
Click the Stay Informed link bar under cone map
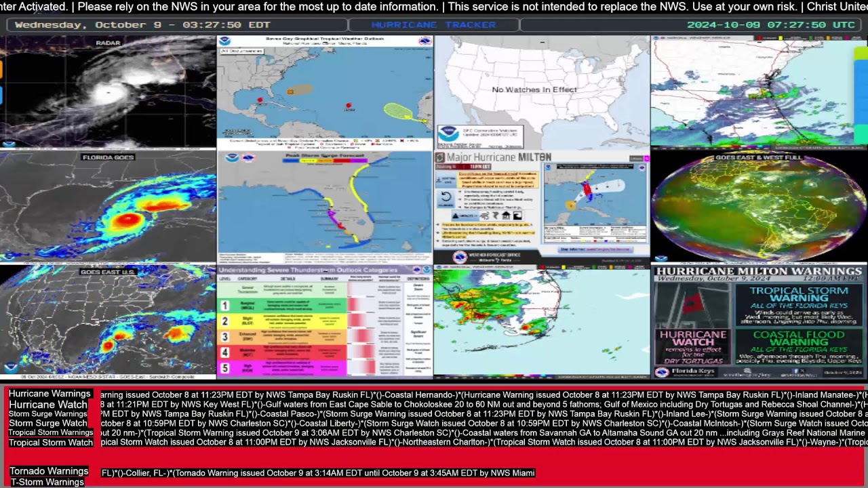click(595, 249)
